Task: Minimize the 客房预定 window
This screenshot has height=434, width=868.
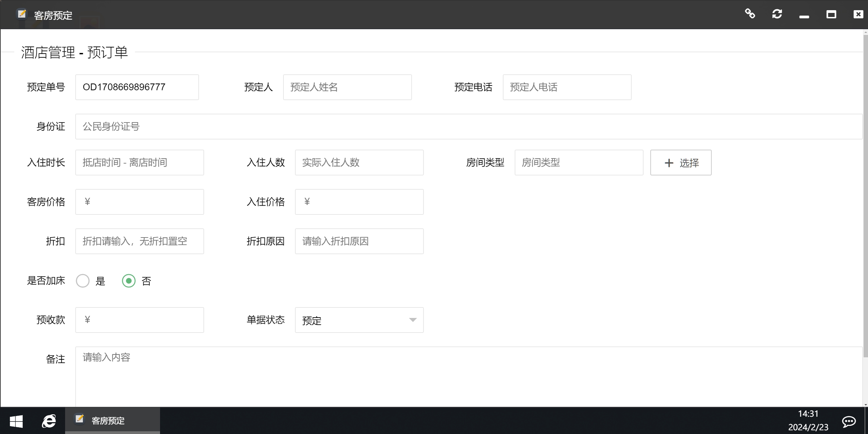Action: [804, 16]
